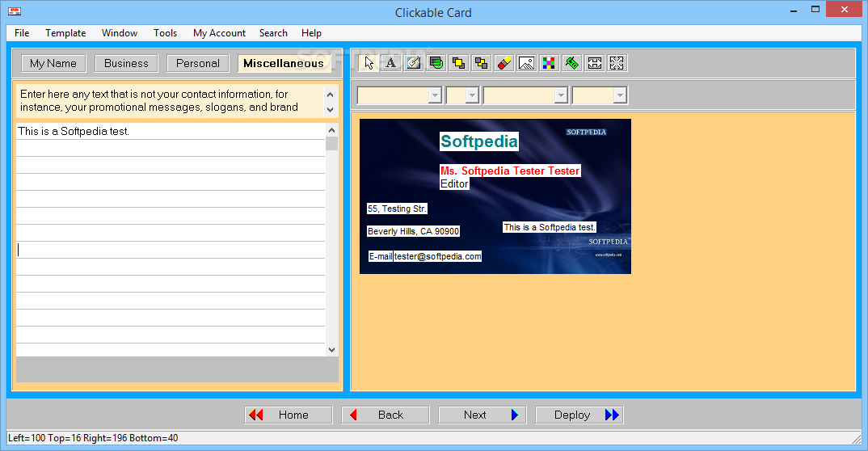Select the text 'A' tool
This screenshot has height=451, width=868.
[391, 63]
